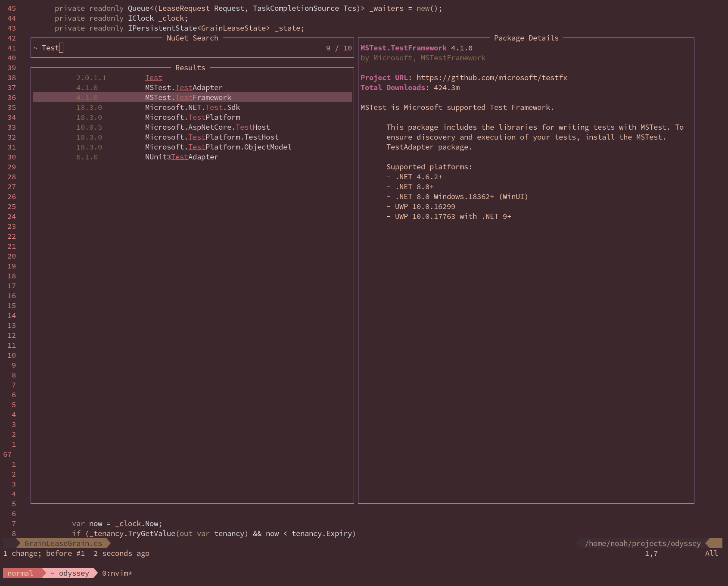The image size is (728, 586).
Task: Select the Test package result row
Action: [192, 78]
